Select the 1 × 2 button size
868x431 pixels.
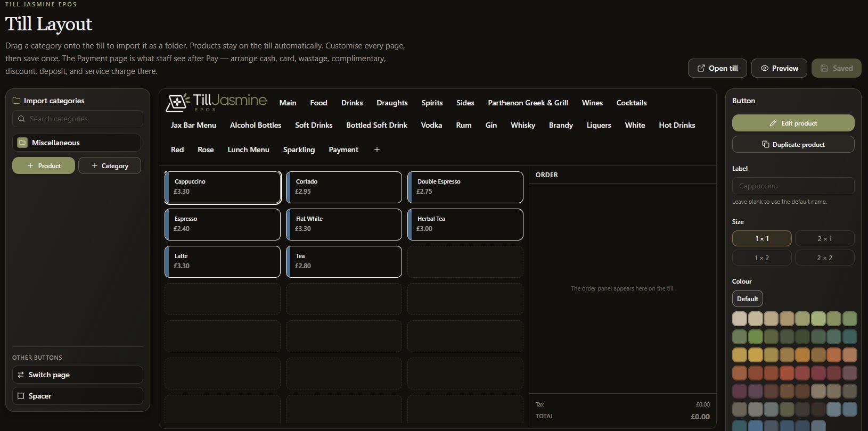(x=762, y=258)
